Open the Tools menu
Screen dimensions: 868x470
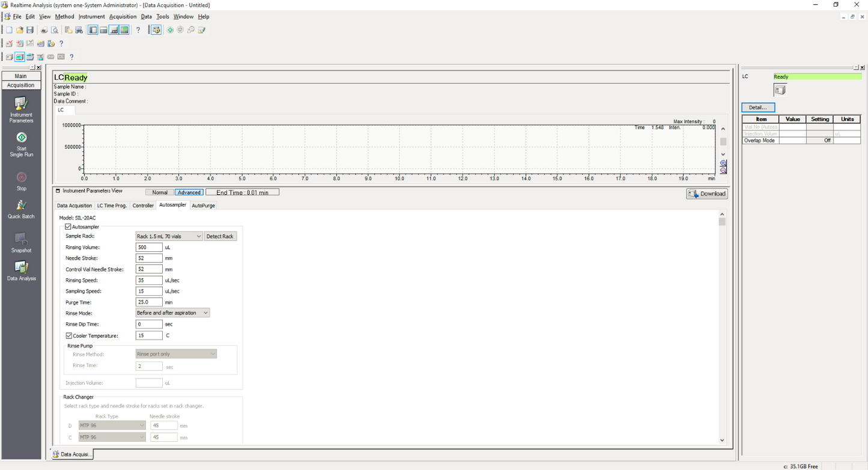point(163,17)
